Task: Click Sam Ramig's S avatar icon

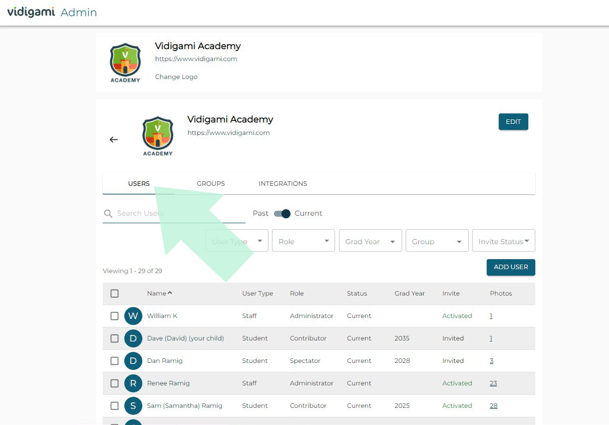Action: [133, 406]
